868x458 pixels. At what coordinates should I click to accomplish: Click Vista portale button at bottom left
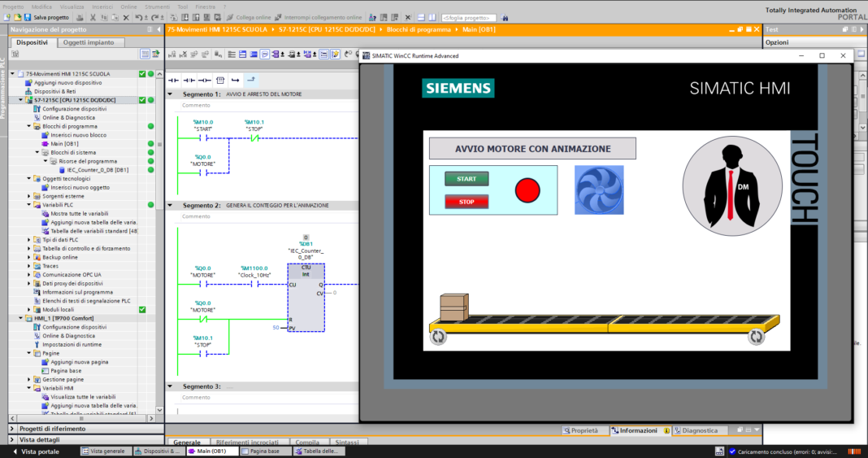pyautogui.click(x=36, y=451)
